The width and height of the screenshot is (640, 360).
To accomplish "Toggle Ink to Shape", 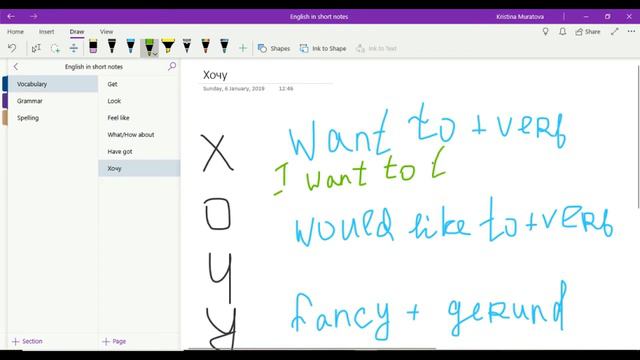I will coord(323,48).
